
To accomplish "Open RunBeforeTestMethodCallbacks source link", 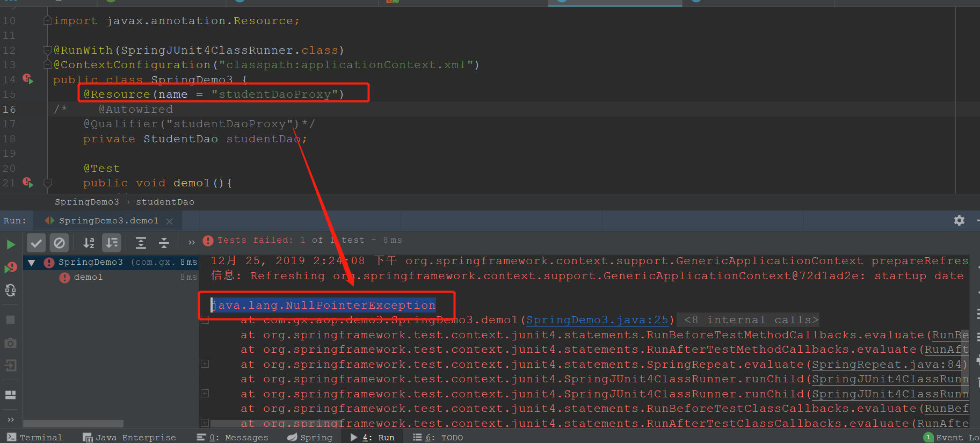I will click(950, 335).
